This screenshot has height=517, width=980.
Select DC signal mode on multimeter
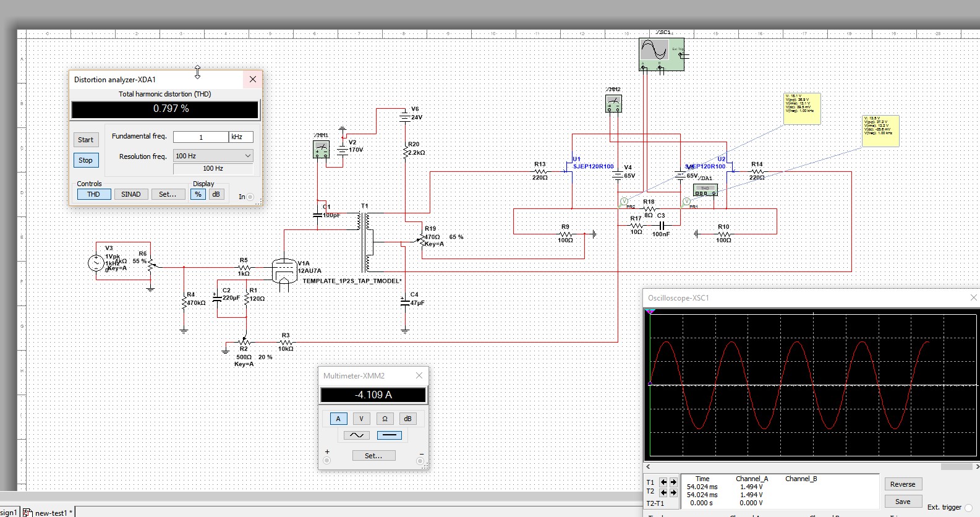[x=389, y=435]
